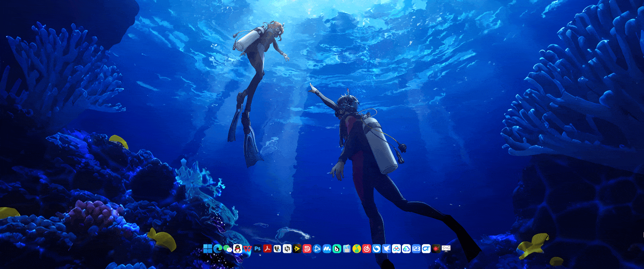Open the squirrel icon app
The width and height of the screenshot is (644, 269).
(x=277, y=249)
